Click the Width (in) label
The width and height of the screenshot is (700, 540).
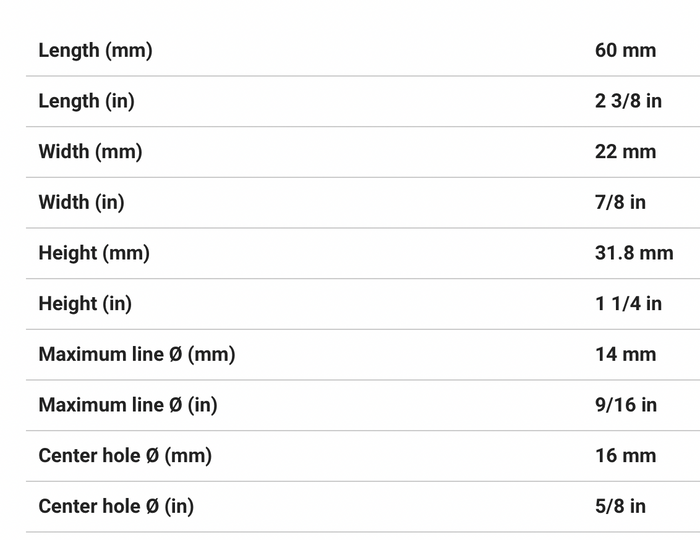[x=81, y=203]
